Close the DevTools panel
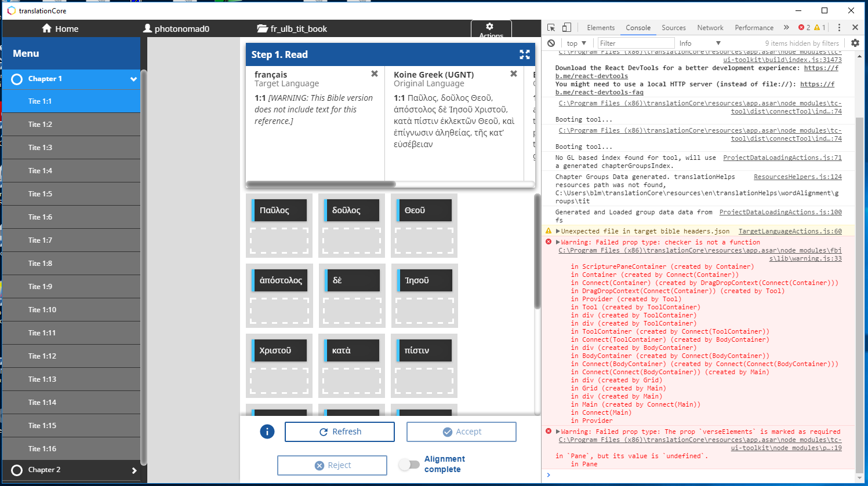Viewport: 868px width, 486px height. 855,27
